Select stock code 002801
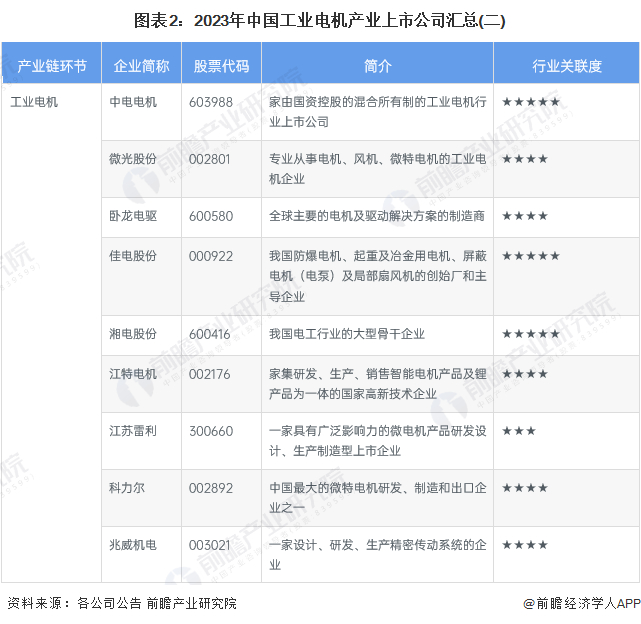 (x=209, y=159)
